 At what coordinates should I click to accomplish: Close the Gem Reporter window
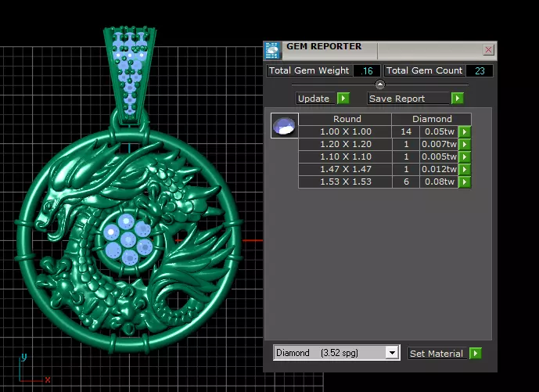pyautogui.click(x=488, y=50)
